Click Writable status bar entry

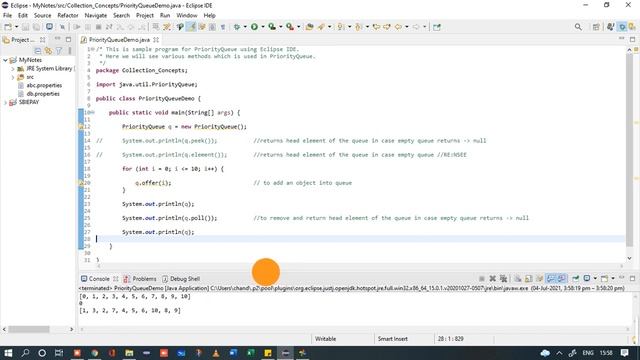pyautogui.click(x=325, y=339)
